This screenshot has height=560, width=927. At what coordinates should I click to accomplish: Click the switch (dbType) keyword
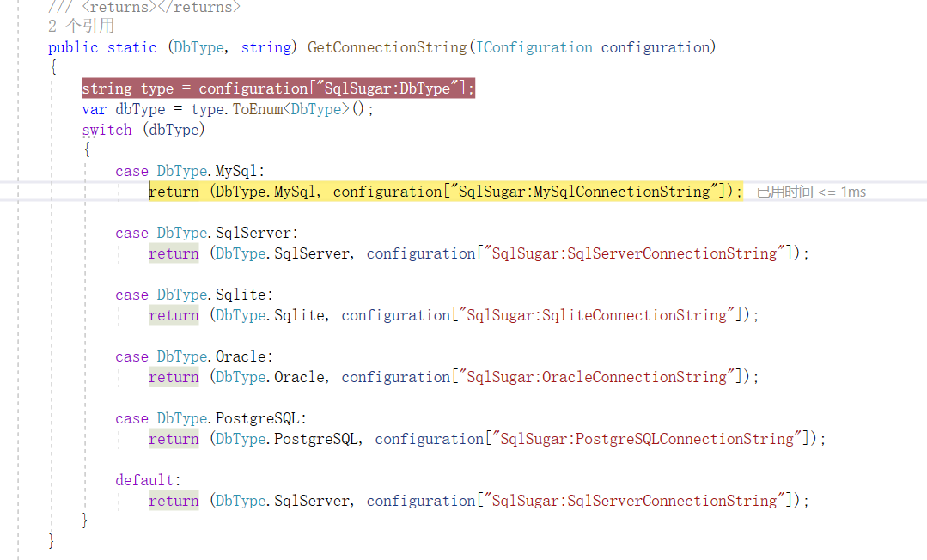click(107, 129)
